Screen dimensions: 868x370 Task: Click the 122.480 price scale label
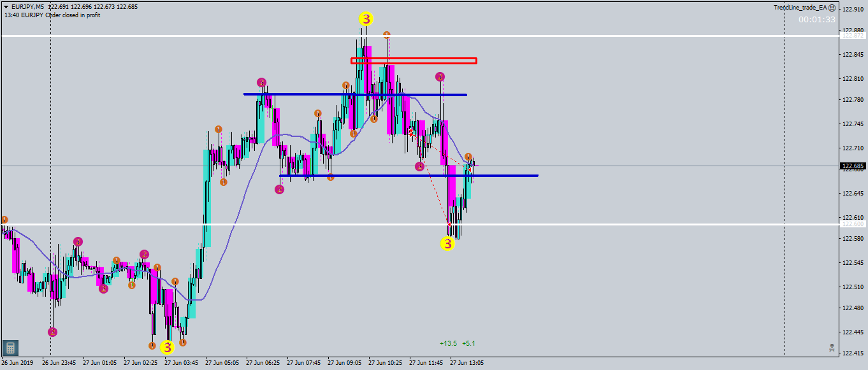coord(853,308)
